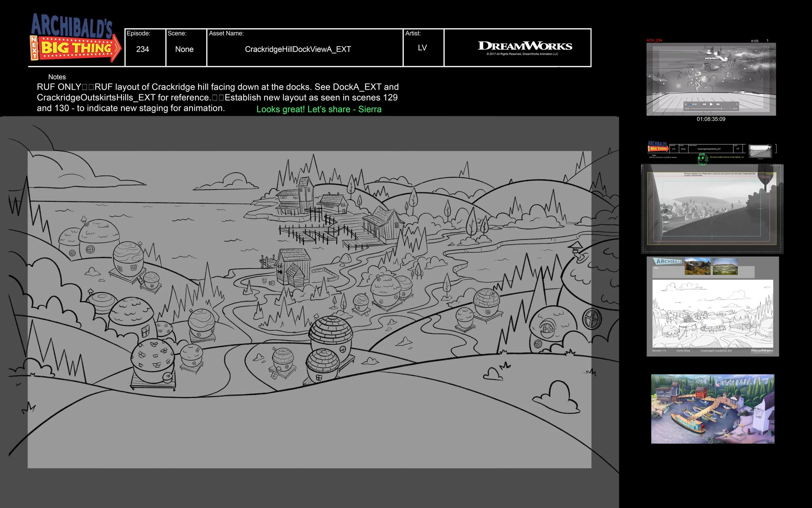Click the green 'Looks great! Let's share - Sierra' comment

(319, 110)
